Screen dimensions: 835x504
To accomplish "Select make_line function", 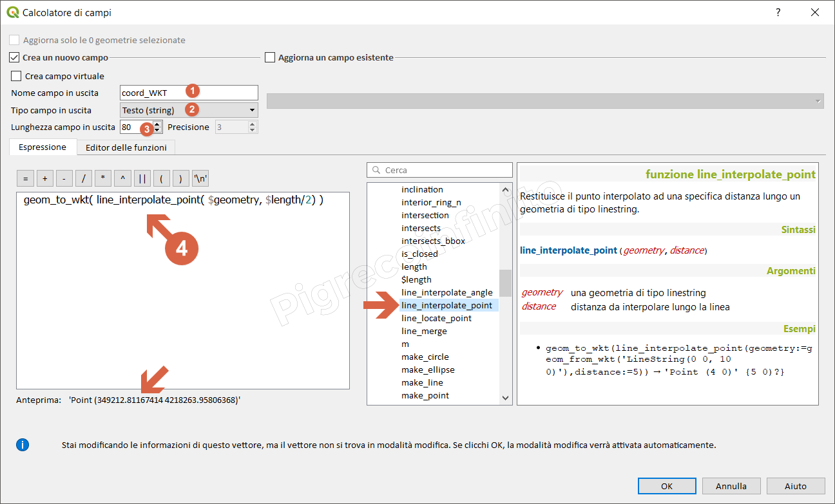I will 422,382.
